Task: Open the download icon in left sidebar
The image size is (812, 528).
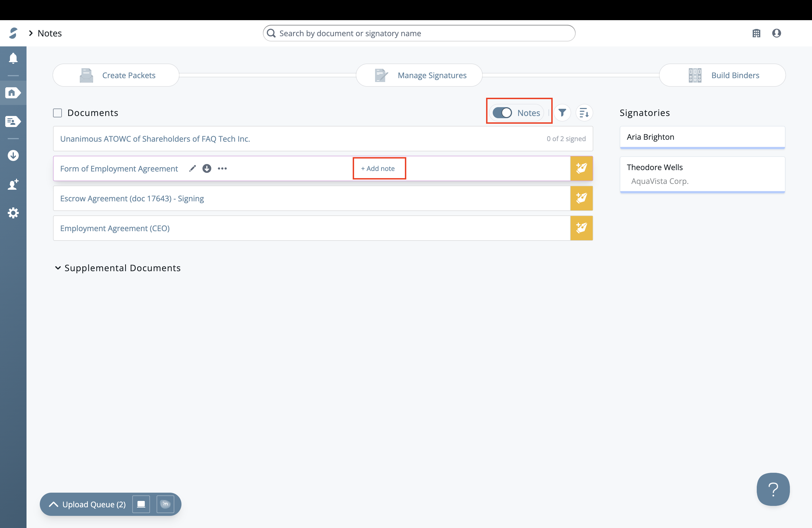Action: [13, 155]
